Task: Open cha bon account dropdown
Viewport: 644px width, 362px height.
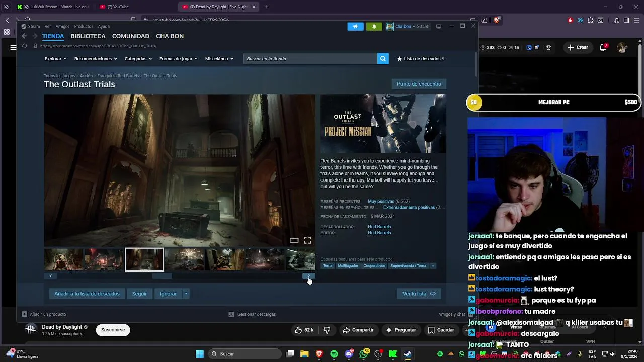Action: coord(407,26)
